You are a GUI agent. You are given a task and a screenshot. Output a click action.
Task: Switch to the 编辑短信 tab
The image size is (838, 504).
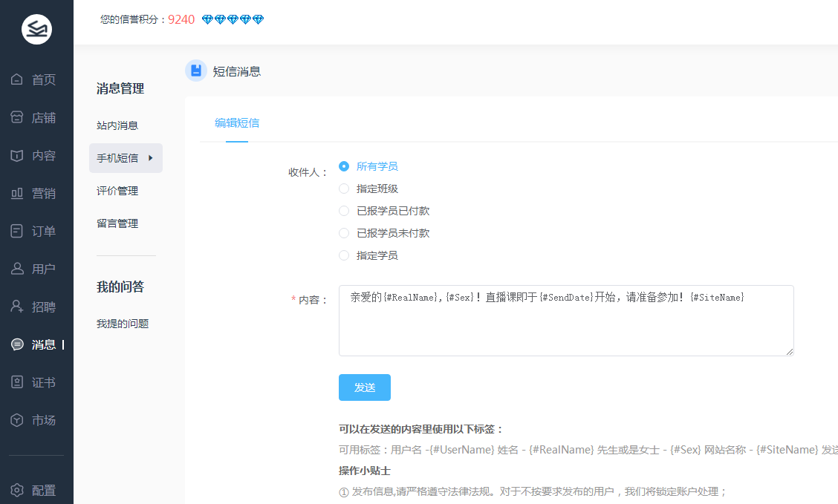point(237,123)
